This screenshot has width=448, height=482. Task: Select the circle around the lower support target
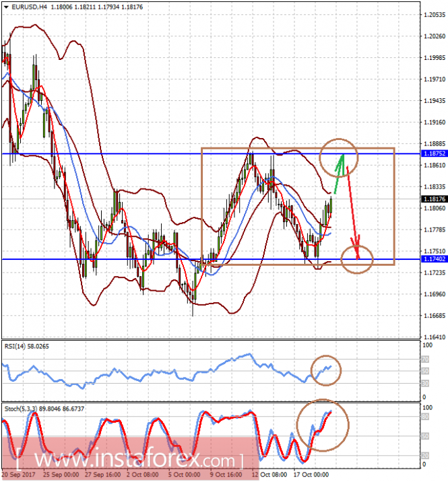tap(357, 259)
